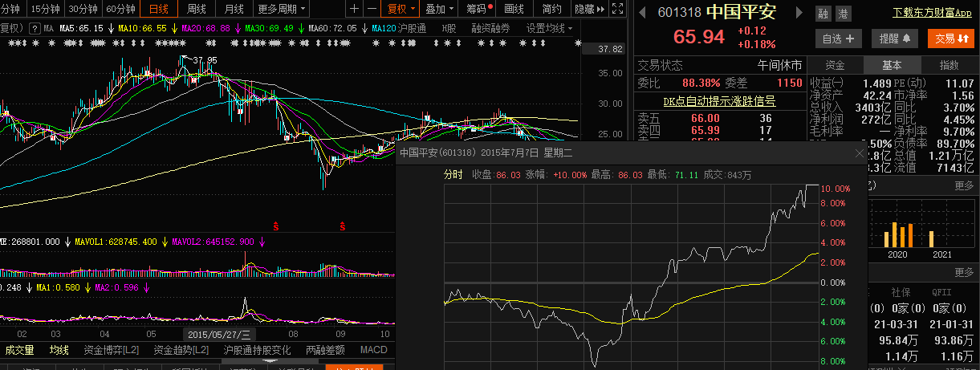Toggle fullscreen chart view icon

click(x=616, y=9)
